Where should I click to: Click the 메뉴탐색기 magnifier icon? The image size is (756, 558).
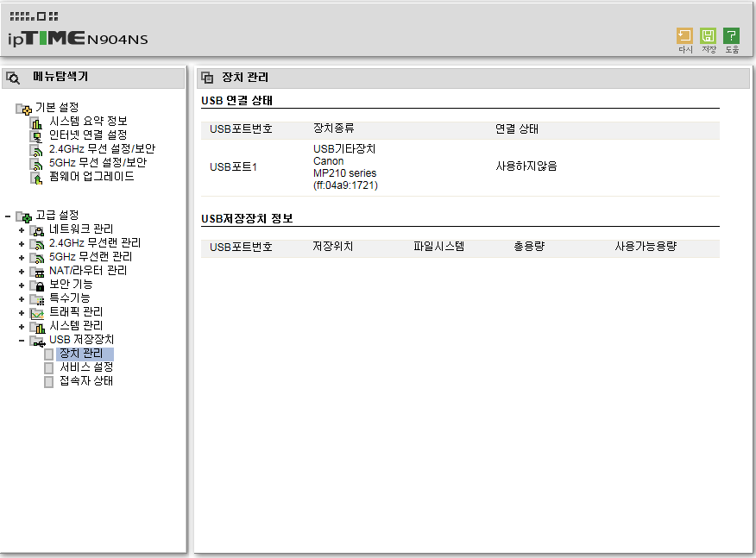pos(13,78)
